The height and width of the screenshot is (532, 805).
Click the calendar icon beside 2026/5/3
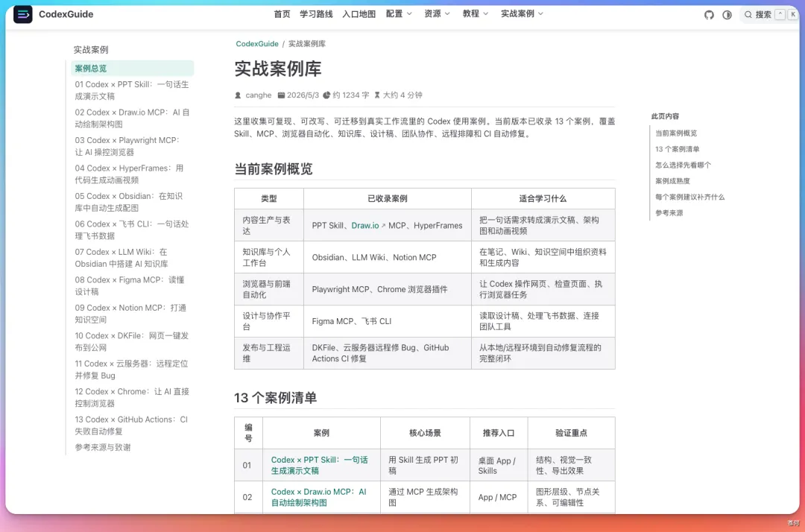click(281, 95)
